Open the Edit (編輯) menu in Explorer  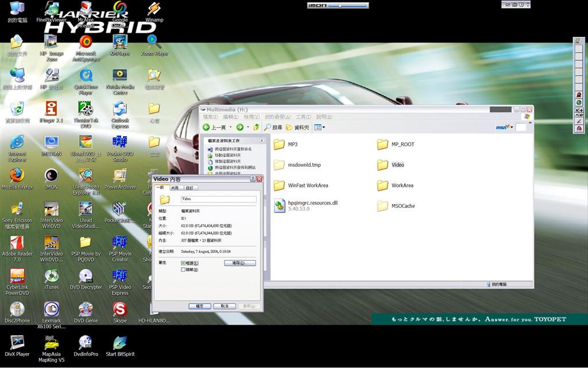[231, 117]
